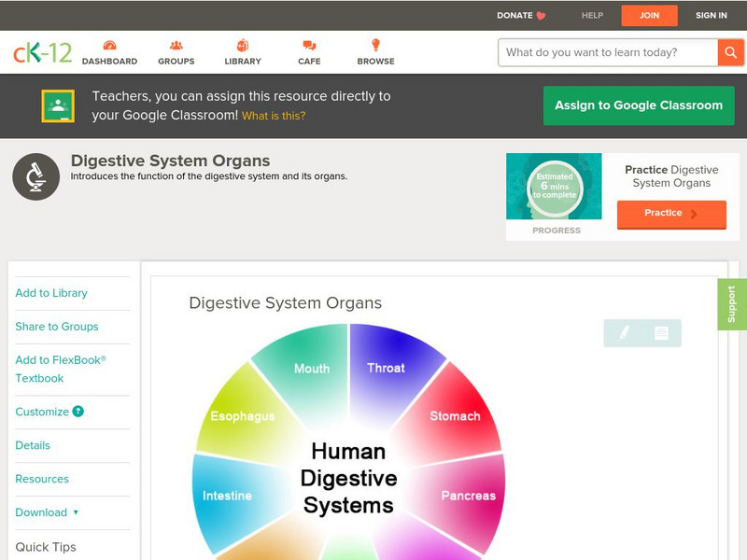Select the Groups icon in the navigation

point(176,45)
